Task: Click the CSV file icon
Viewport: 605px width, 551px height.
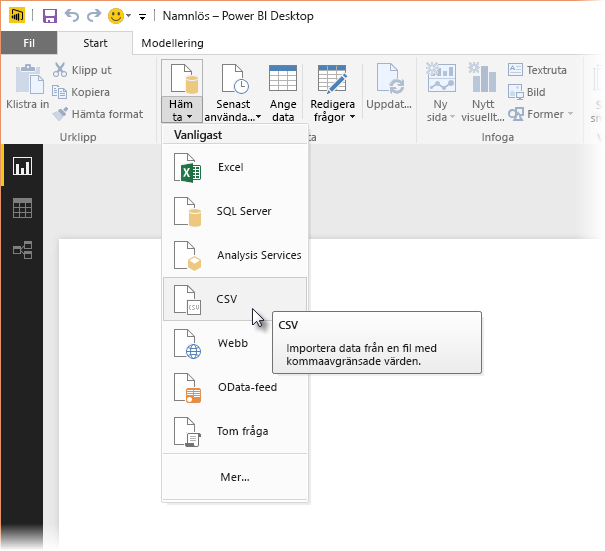Action: pos(187,300)
